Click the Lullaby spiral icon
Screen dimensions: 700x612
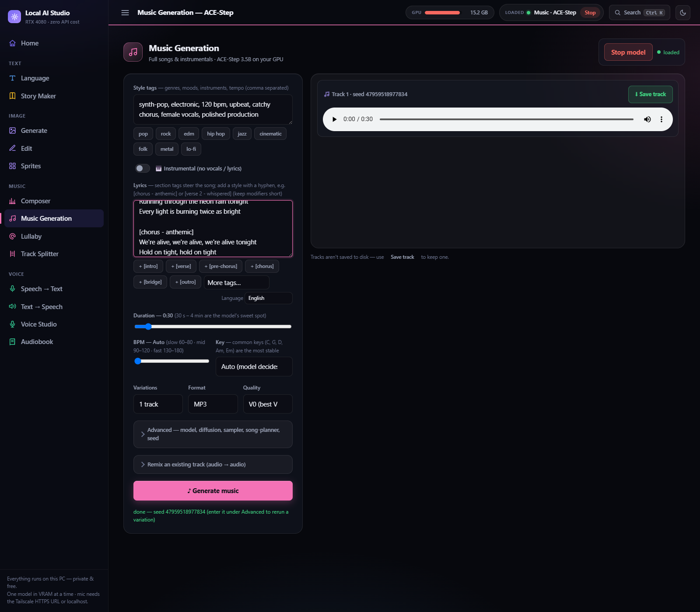12,236
